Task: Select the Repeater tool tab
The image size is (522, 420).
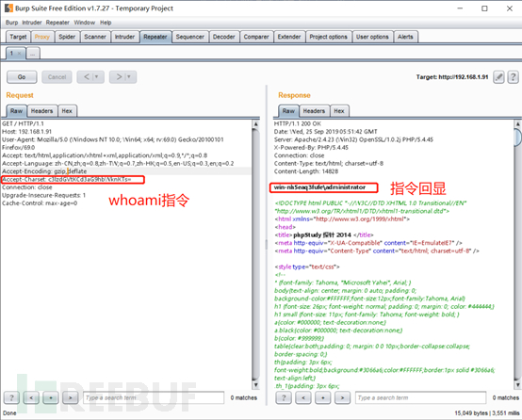Action: pos(155,37)
